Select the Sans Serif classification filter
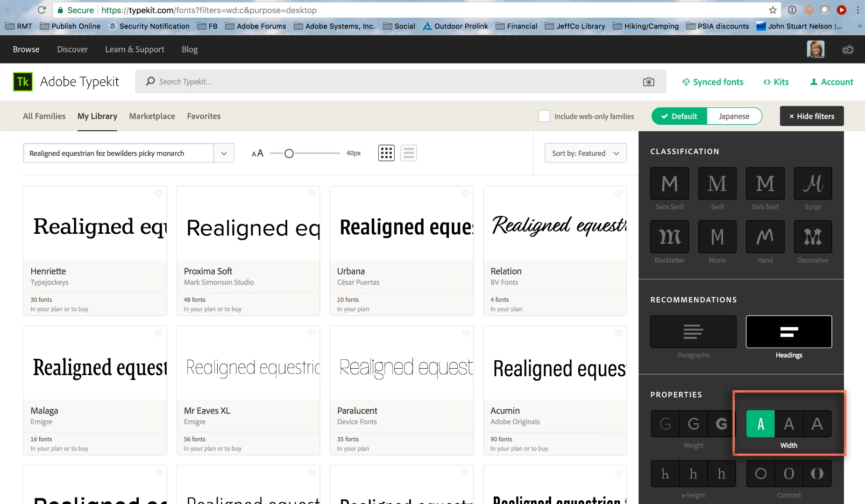Screen dimensions: 865x504 (x=669, y=183)
